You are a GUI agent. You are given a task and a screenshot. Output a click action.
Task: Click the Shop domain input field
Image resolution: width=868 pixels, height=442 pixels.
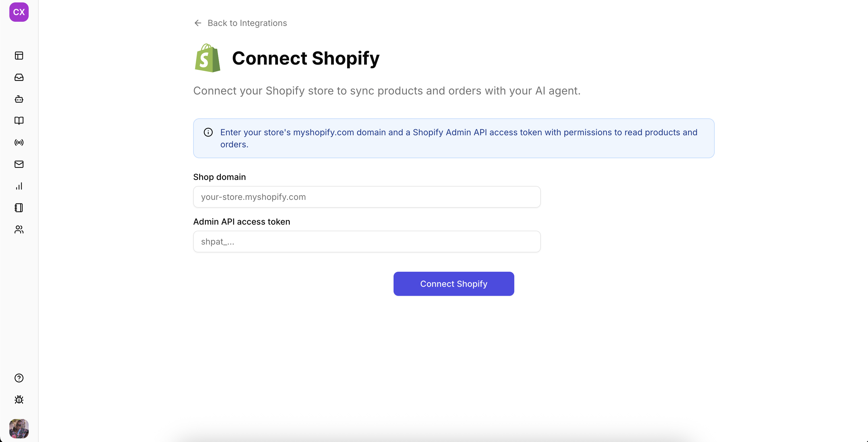click(x=367, y=197)
